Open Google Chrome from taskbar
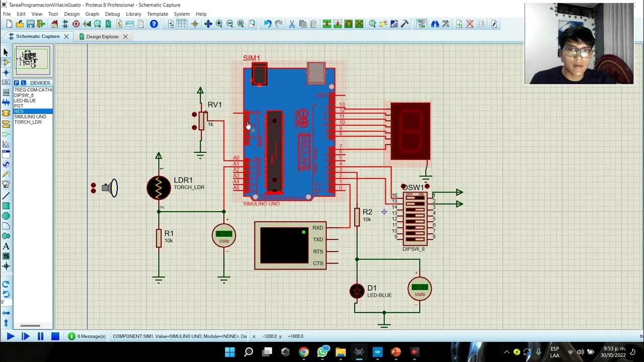The image size is (644, 362). click(x=303, y=352)
